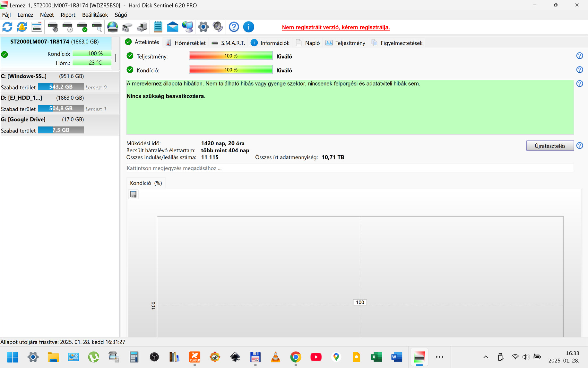The height and width of the screenshot is (368, 588).
Task: Open the Fájl menu
Action: pyautogui.click(x=6, y=15)
